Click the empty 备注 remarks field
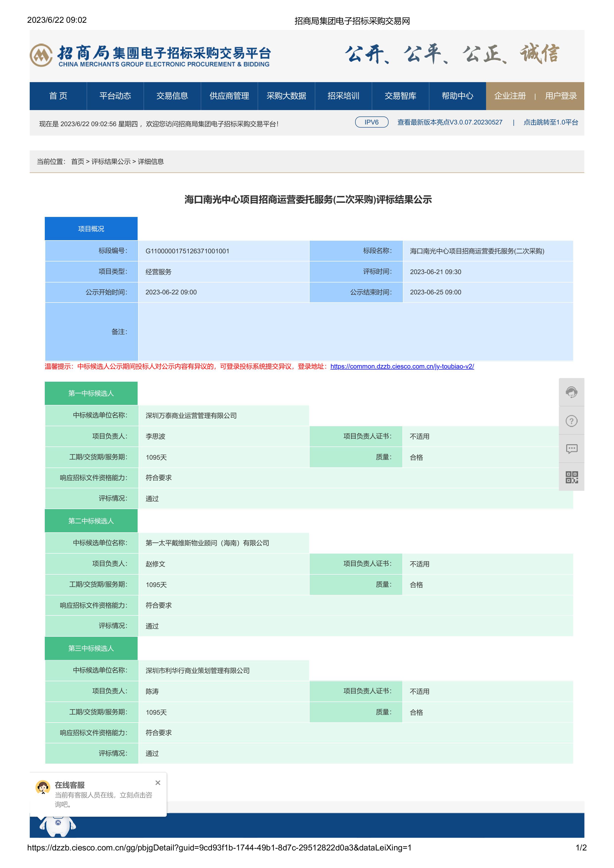Viewport: 614px width, 868px height. [x=355, y=331]
